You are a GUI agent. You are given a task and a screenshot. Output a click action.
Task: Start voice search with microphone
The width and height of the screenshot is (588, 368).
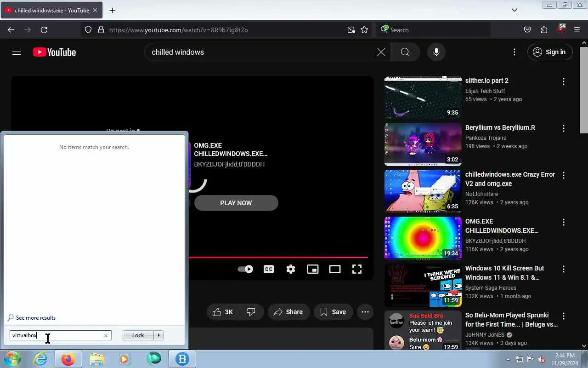(436, 52)
